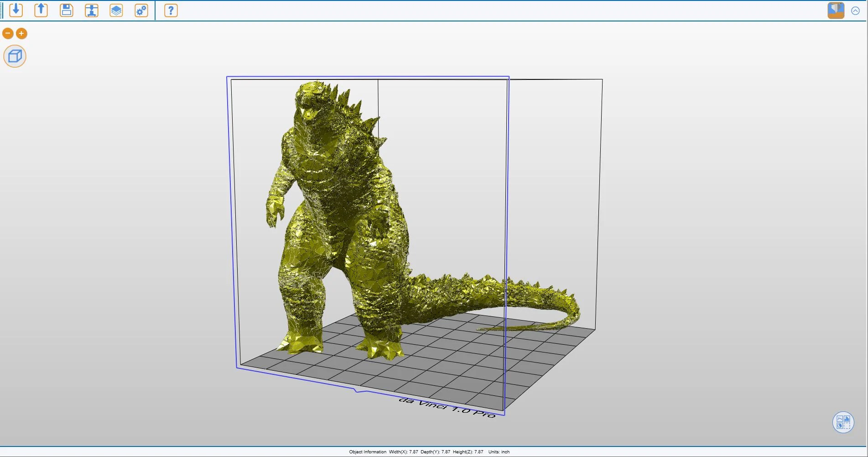The image size is (868, 457).
Task: Open the Print dialog via the printer icon
Action: pyautogui.click(x=92, y=10)
